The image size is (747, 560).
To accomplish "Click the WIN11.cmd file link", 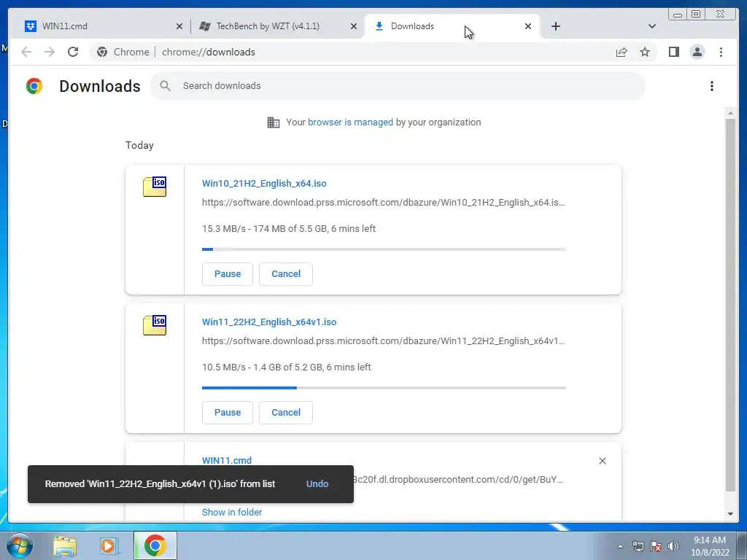I will [227, 461].
